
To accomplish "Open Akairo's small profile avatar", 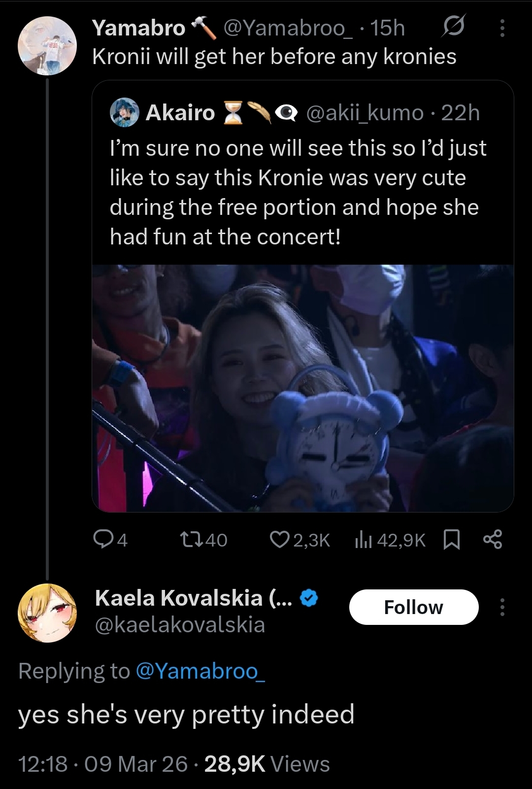I will click(x=124, y=112).
